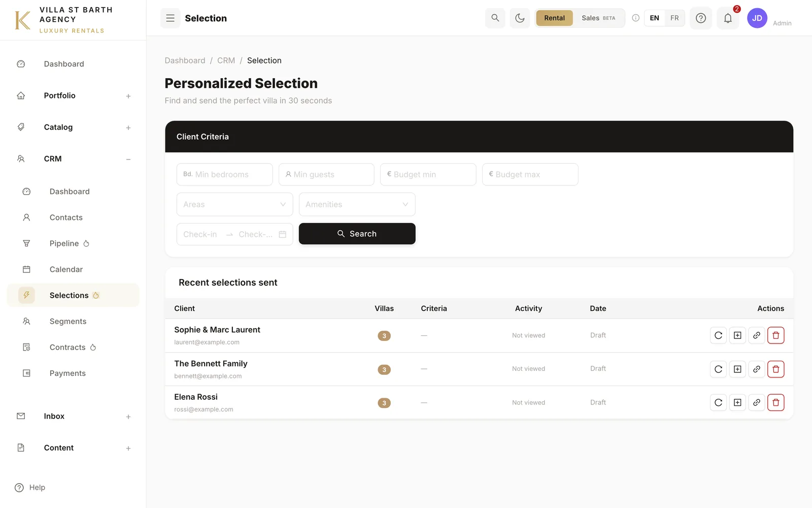Open the JD user avatar menu
Screen dimensions: 812x508
point(757,18)
